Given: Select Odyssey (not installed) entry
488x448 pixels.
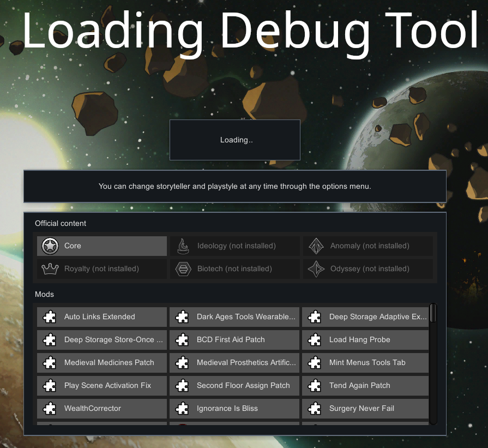Looking at the screenshot, I should click(368, 269).
